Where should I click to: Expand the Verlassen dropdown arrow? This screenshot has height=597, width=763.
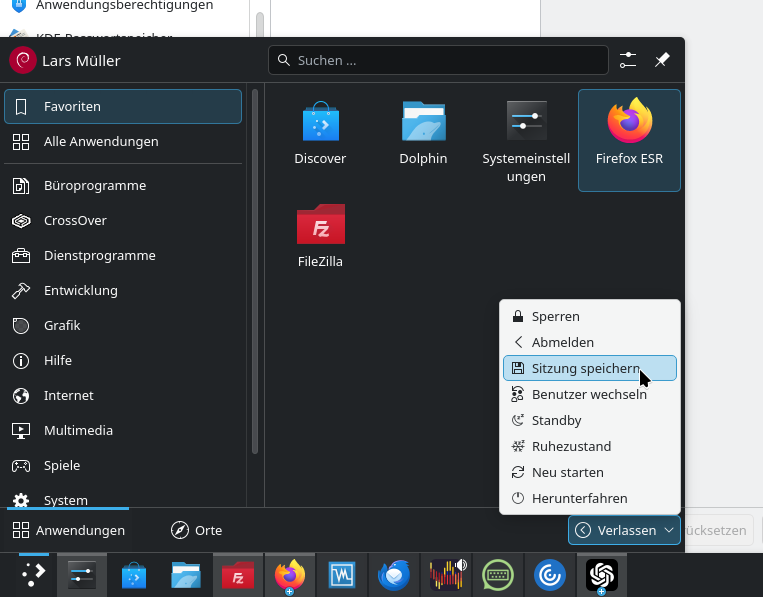(x=668, y=530)
